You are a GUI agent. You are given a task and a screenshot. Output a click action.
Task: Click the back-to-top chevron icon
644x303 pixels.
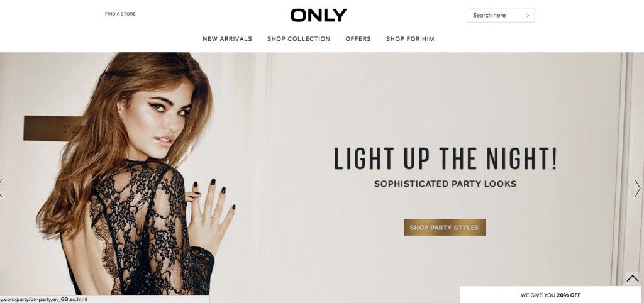click(633, 278)
